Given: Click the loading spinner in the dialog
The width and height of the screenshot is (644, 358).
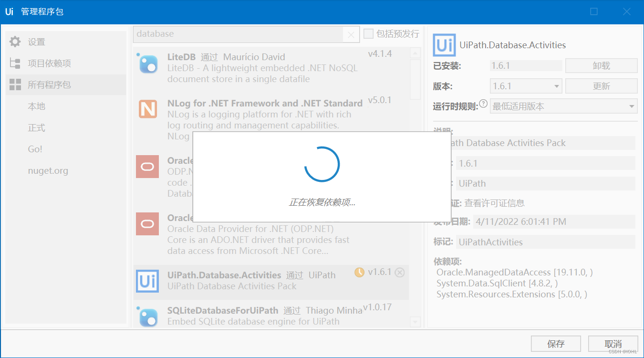Looking at the screenshot, I should coord(322,164).
